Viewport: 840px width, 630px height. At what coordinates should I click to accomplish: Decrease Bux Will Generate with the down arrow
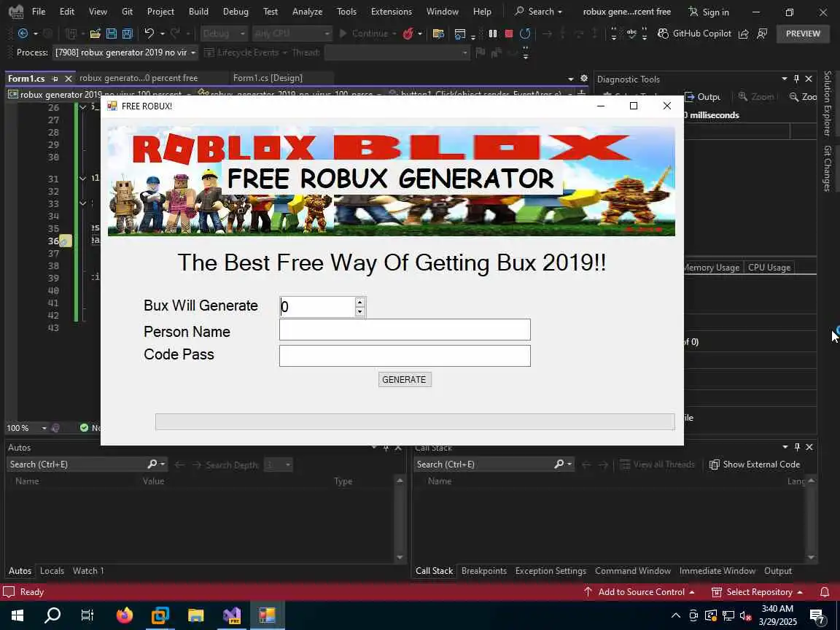tap(359, 311)
